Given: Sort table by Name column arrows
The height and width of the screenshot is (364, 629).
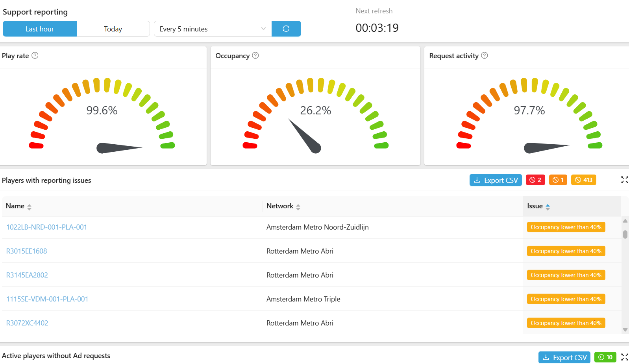Looking at the screenshot, I should coord(30,207).
